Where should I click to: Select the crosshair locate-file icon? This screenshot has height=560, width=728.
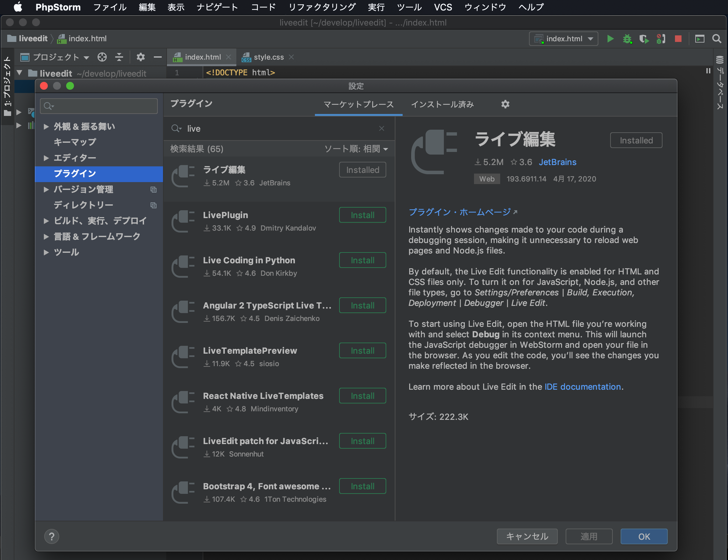tap(102, 57)
